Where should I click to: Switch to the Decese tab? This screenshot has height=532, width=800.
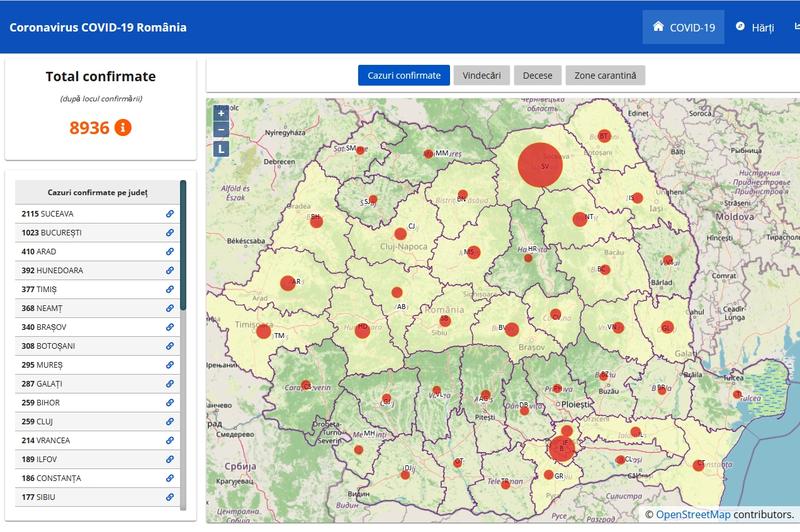(x=538, y=76)
